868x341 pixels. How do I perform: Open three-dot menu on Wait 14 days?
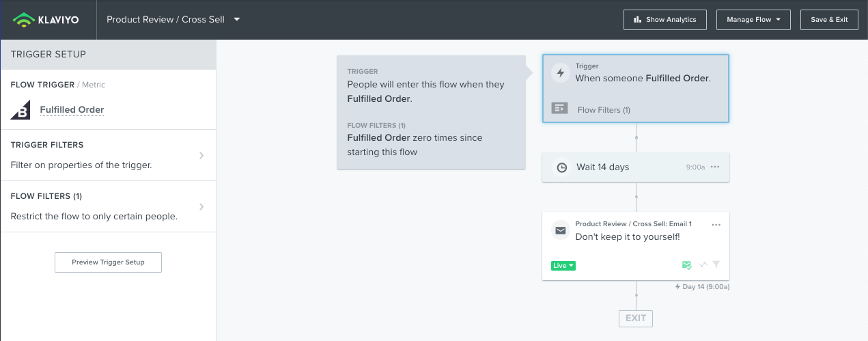pos(715,167)
